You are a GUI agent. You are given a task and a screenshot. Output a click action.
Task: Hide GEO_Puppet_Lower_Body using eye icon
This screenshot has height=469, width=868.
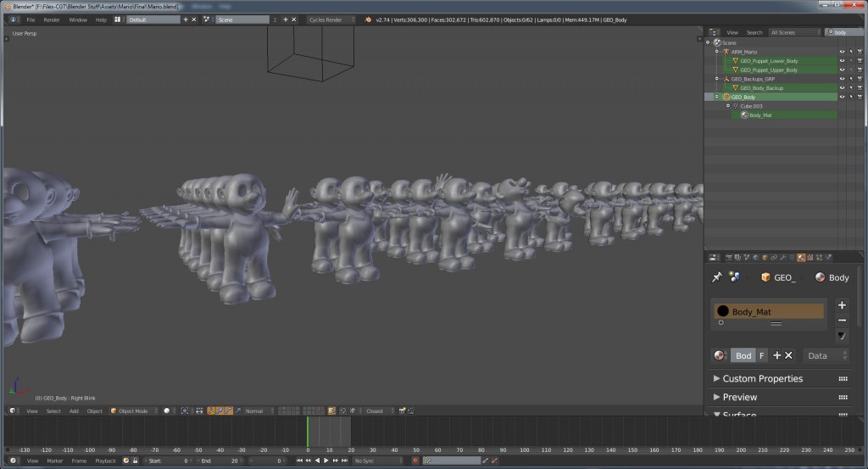coord(842,61)
